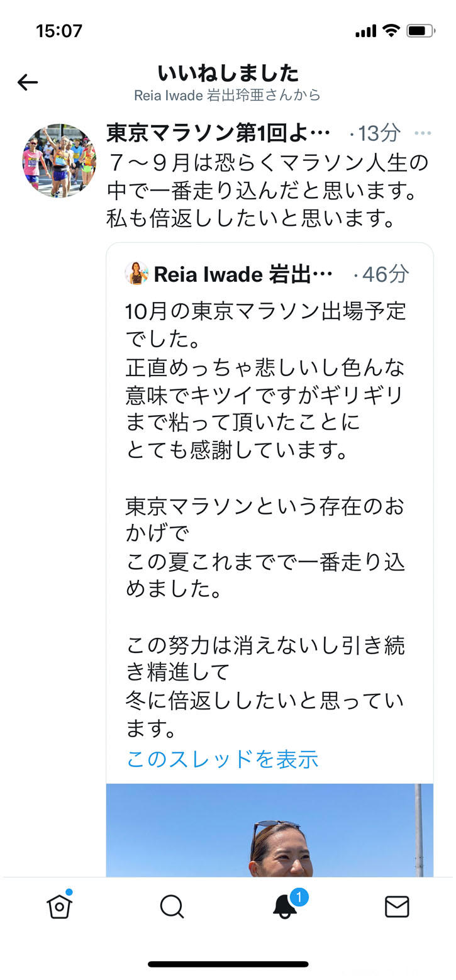Open the 東京マラソン第1回 account name

(x=218, y=133)
